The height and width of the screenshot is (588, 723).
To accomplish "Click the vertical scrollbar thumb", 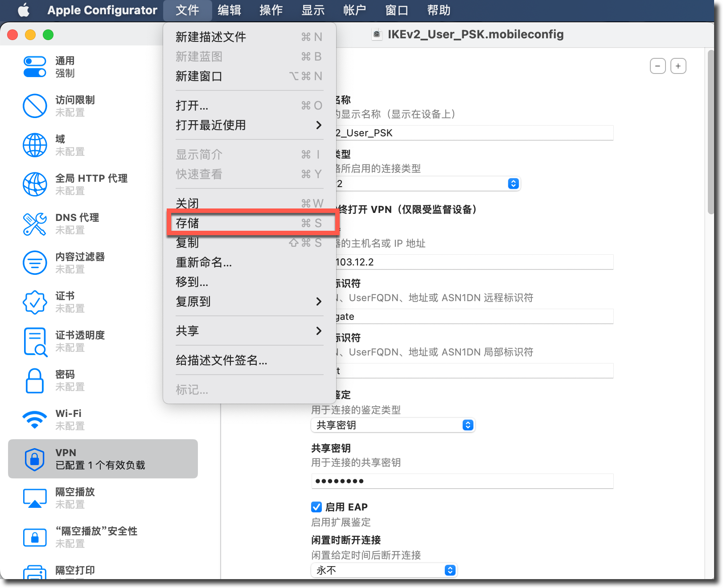I will pyautogui.click(x=711, y=132).
